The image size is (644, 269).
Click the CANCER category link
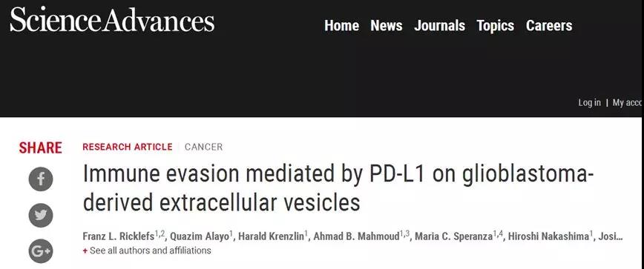(203, 147)
